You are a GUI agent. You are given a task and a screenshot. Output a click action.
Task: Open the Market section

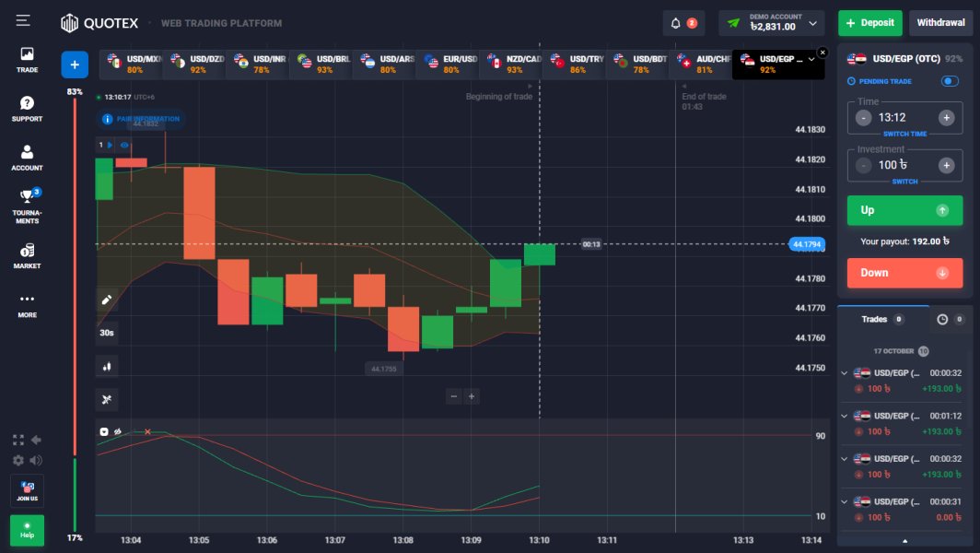coord(27,256)
